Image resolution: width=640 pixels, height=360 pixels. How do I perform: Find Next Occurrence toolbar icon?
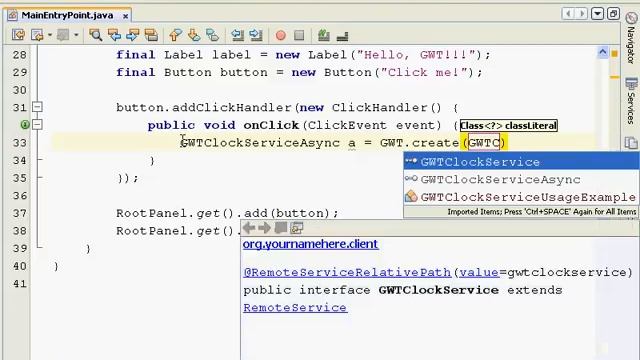coord(133,36)
